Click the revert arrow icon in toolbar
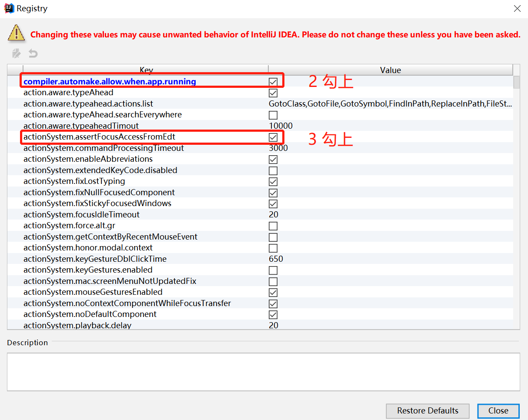 (33, 53)
